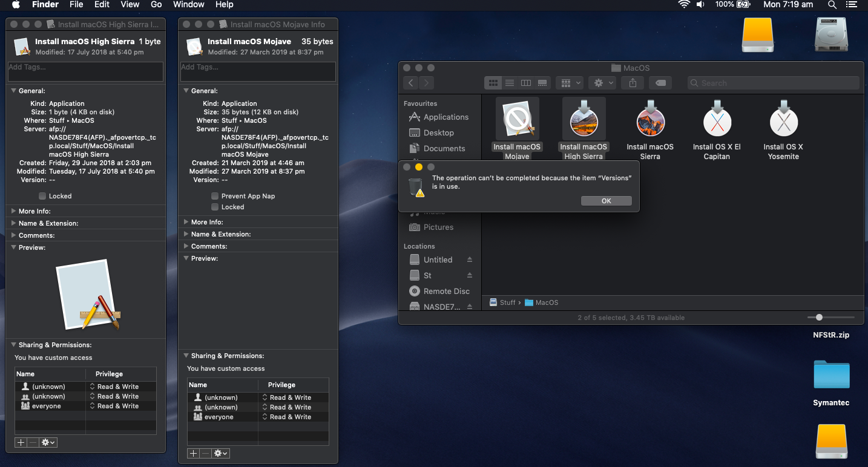The image size is (868, 467).
Task: Expand More Info in Mojave Info window
Action: [x=186, y=222]
